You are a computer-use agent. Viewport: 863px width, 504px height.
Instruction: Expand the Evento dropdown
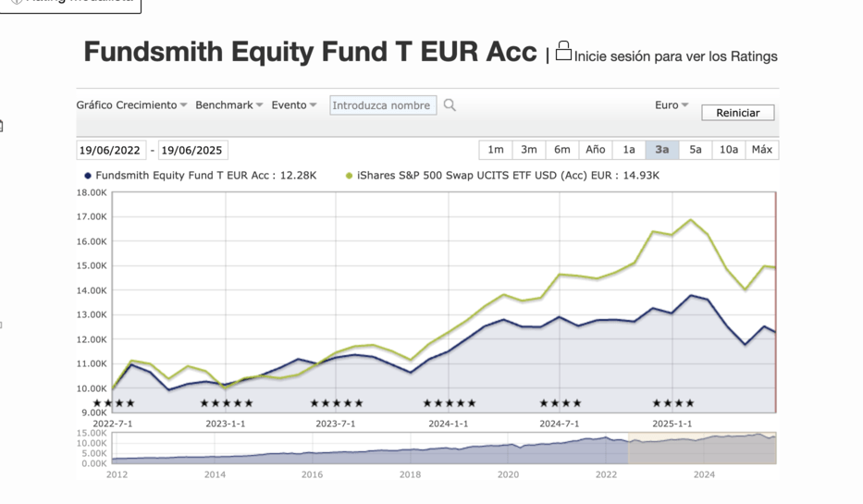[293, 104]
